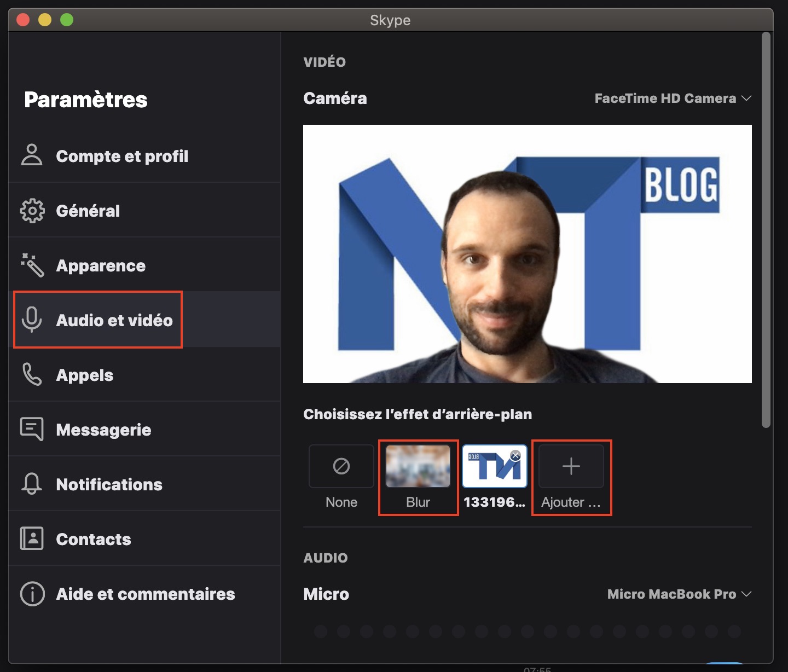
Task: Click the chat bubble Messagerie icon
Action: [32, 429]
